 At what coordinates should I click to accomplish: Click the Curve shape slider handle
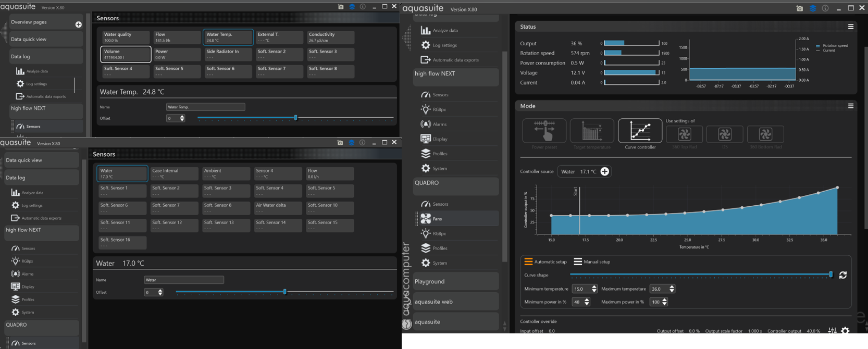(x=830, y=275)
